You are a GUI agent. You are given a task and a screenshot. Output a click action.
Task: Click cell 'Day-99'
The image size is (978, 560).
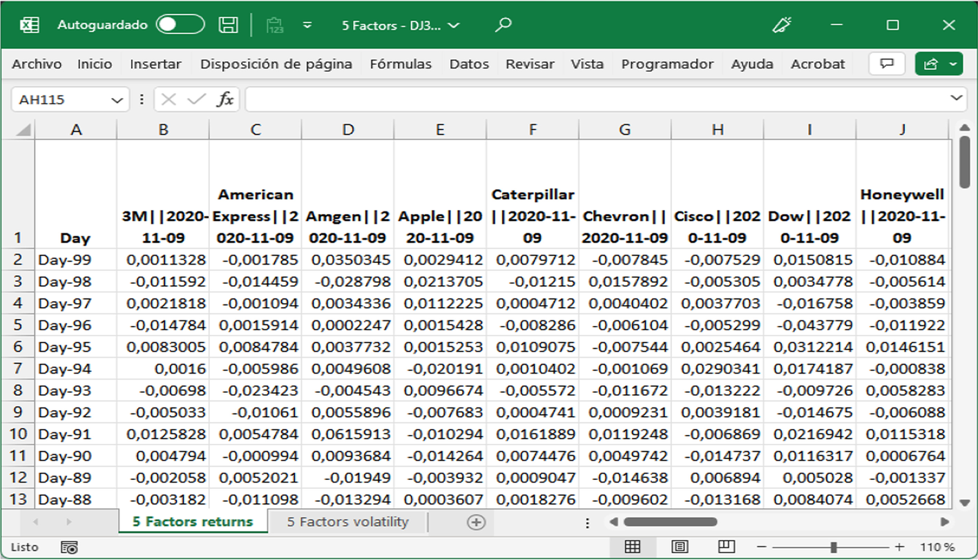coord(76,260)
